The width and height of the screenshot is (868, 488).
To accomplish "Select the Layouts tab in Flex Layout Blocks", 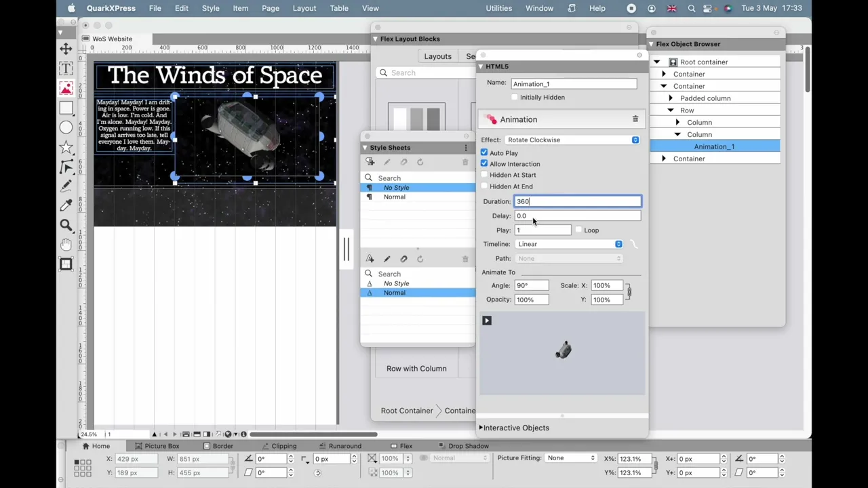I will 437,56.
